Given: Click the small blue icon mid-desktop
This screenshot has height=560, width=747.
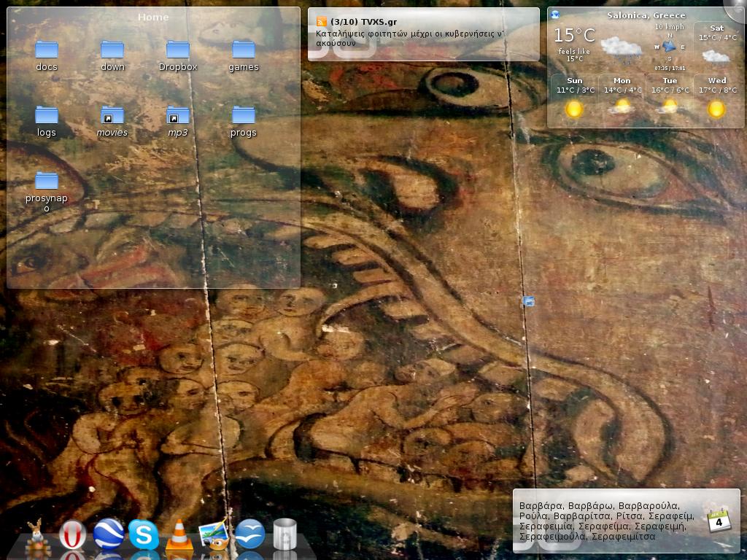Looking at the screenshot, I should click(x=528, y=301).
